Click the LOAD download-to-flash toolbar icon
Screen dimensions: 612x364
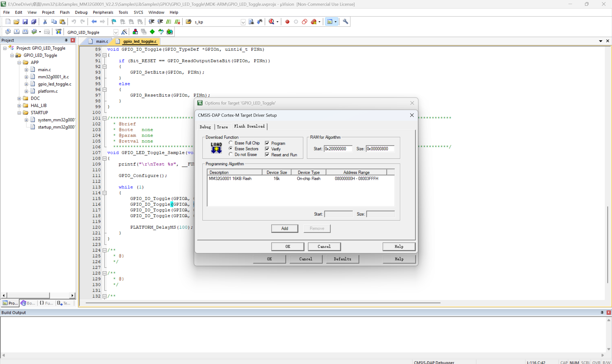58,32
